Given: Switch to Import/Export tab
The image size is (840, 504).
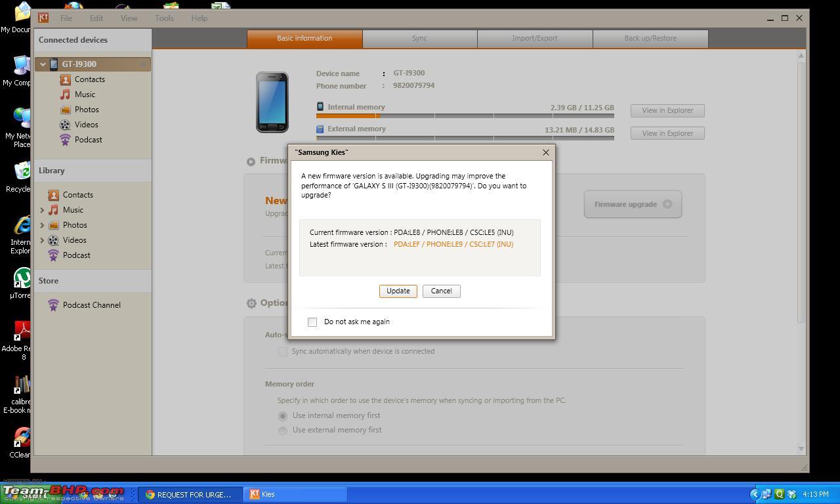Looking at the screenshot, I should (535, 38).
